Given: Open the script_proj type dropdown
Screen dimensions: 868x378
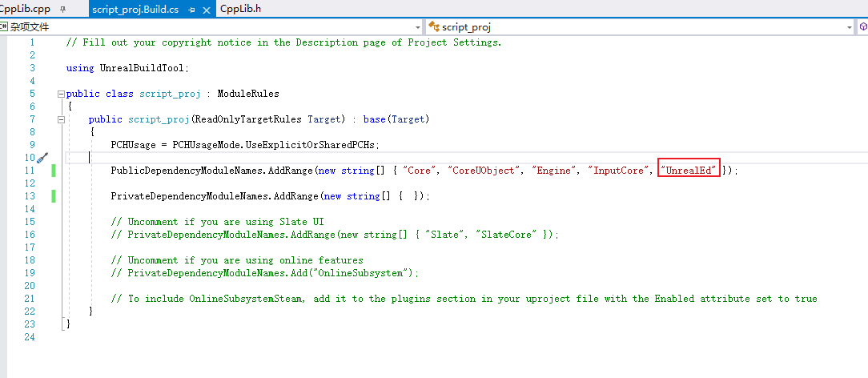Looking at the screenshot, I should click(x=850, y=26).
